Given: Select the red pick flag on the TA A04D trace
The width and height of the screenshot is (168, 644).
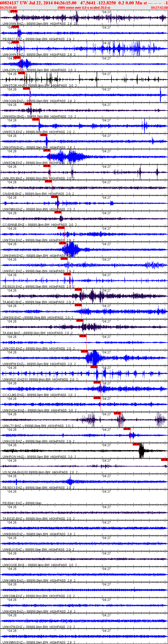Looking at the screenshot, I should point(78,290).
